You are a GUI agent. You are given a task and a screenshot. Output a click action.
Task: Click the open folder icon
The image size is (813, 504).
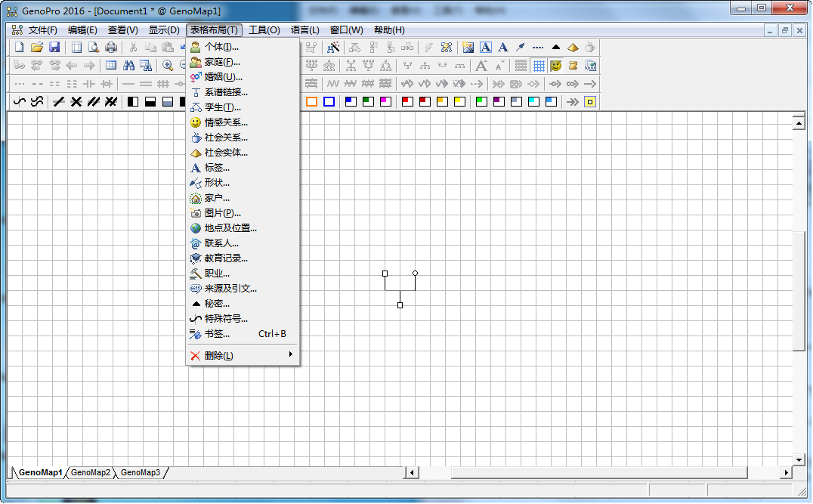(37, 47)
